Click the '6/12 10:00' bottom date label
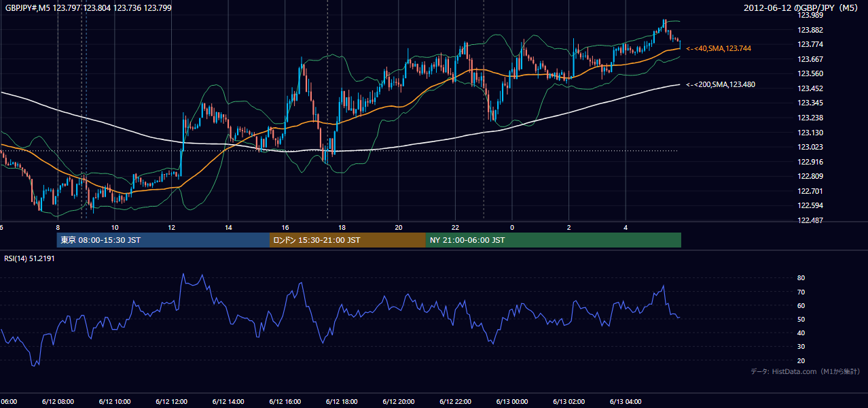Screen dimensions: 868x408 coord(115,402)
